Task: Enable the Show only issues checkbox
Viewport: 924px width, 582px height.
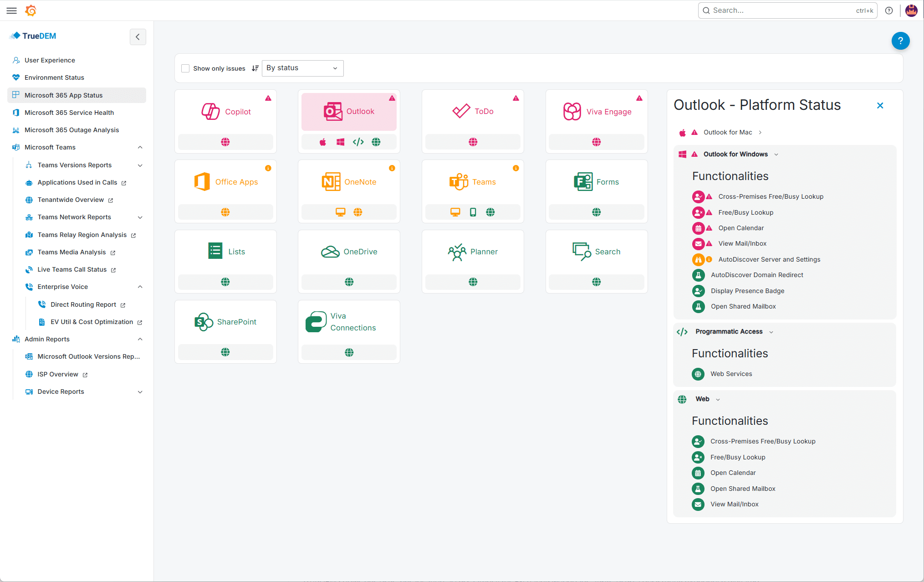Action: (185, 68)
